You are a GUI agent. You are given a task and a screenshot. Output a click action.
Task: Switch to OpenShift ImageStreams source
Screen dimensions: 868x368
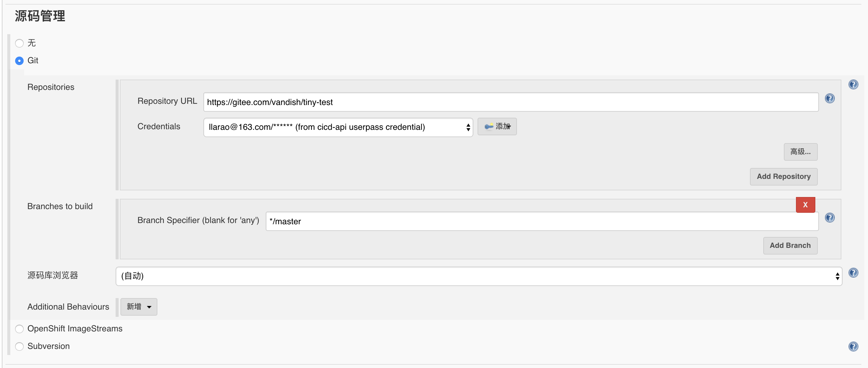pyautogui.click(x=19, y=329)
